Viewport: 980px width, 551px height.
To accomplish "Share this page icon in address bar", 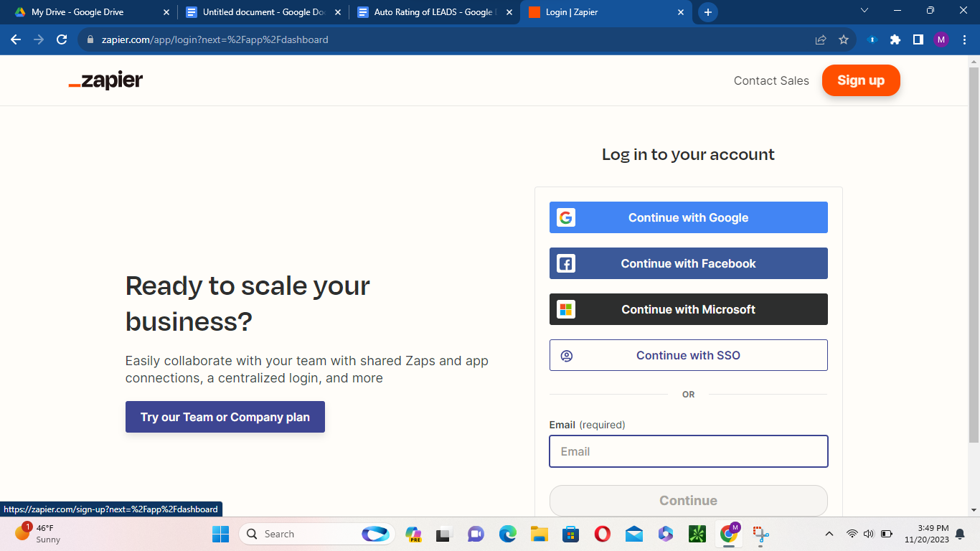I will [x=821, y=39].
